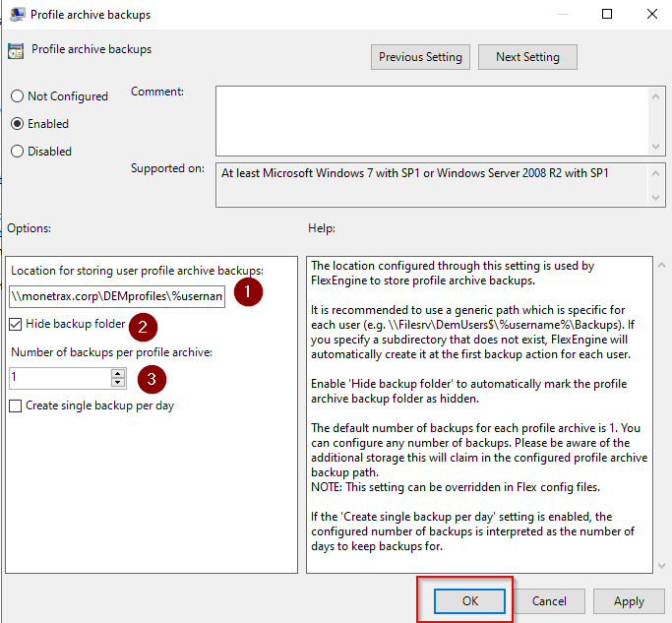Screen dimensions: 672x623
Task: Click the backup location path input field
Action: coord(117,295)
